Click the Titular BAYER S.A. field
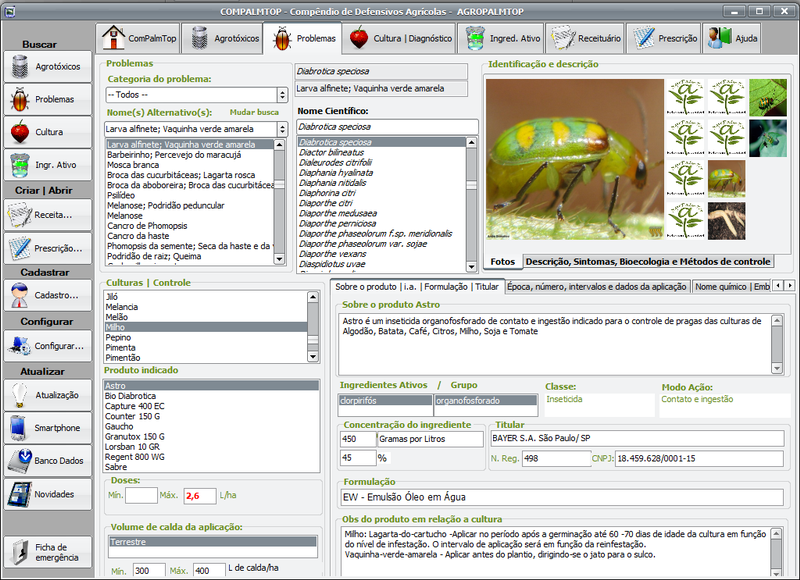 click(x=637, y=438)
